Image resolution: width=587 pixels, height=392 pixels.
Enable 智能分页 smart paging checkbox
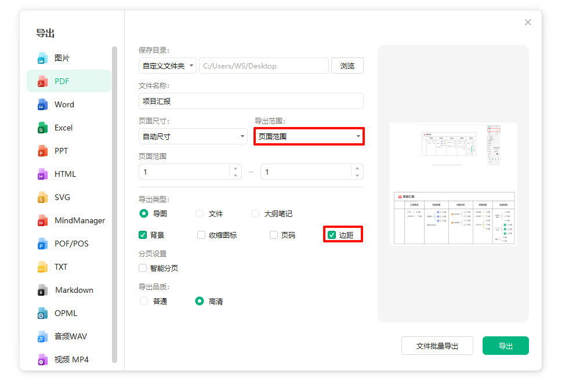143,268
